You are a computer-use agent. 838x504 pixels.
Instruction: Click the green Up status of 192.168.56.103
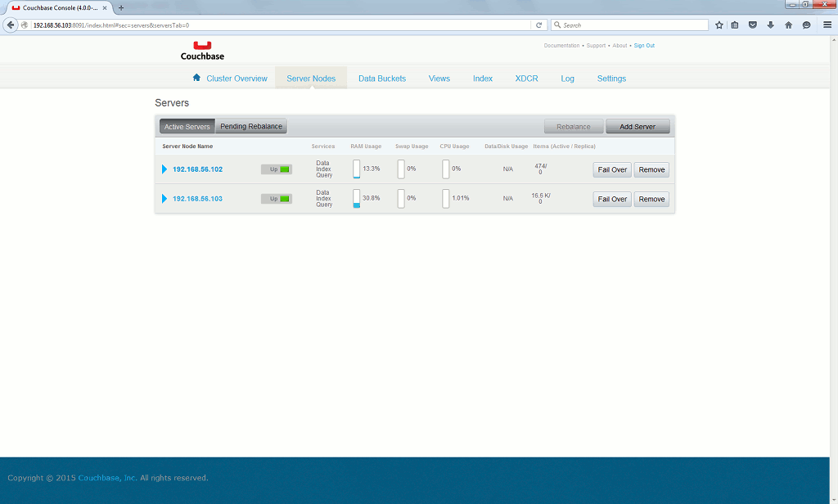click(x=277, y=199)
